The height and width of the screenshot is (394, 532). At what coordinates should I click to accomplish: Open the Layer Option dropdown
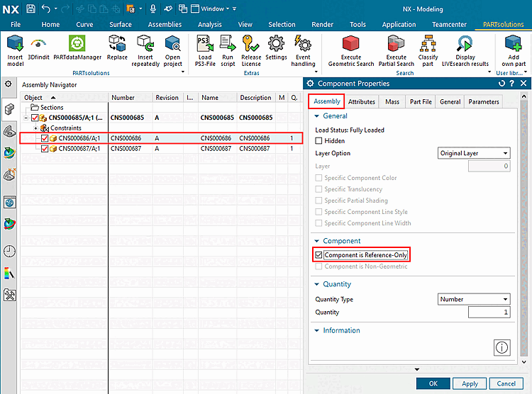[474, 153]
